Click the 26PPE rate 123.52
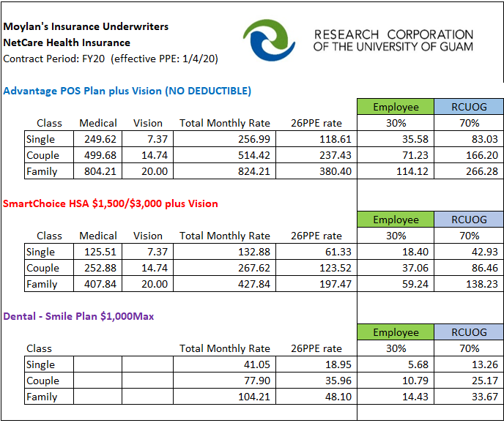The height and width of the screenshot is (423, 504). coord(316,268)
